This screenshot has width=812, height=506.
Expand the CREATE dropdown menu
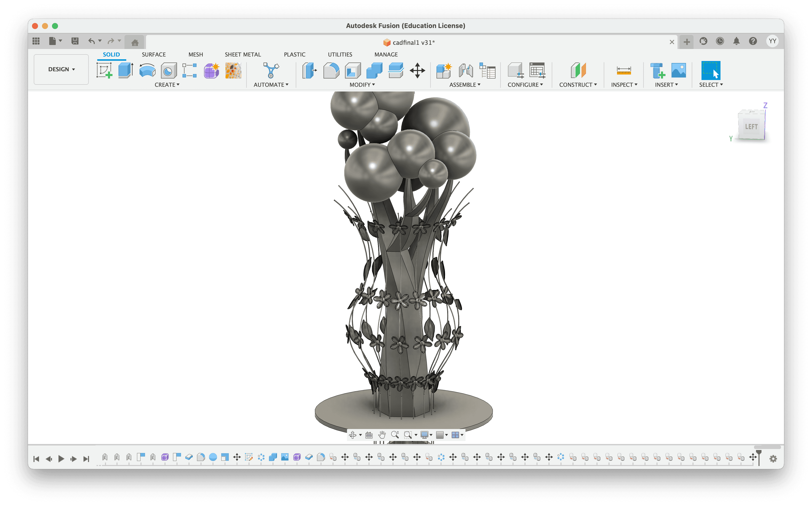coord(167,85)
